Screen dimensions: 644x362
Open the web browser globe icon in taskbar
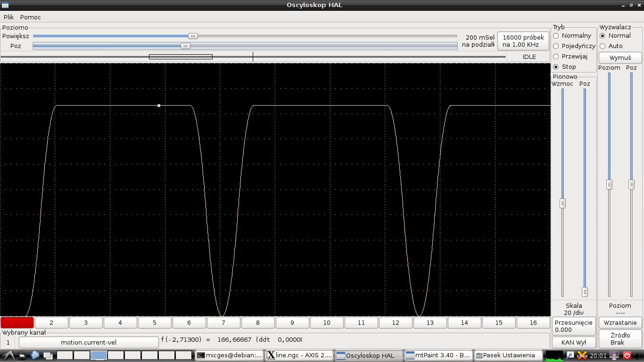point(35,355)
